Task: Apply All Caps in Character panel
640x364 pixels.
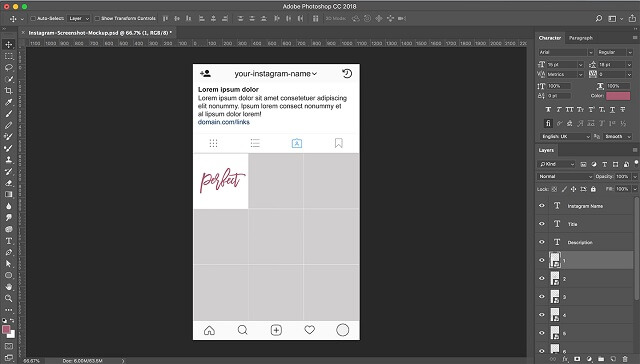Action: 569,109
